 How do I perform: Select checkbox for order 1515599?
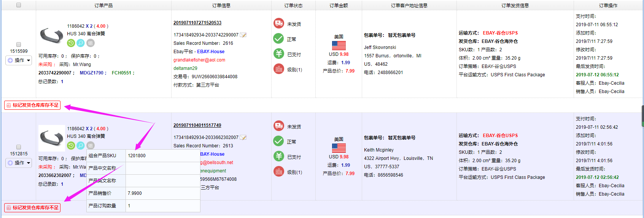coord(19,44)
